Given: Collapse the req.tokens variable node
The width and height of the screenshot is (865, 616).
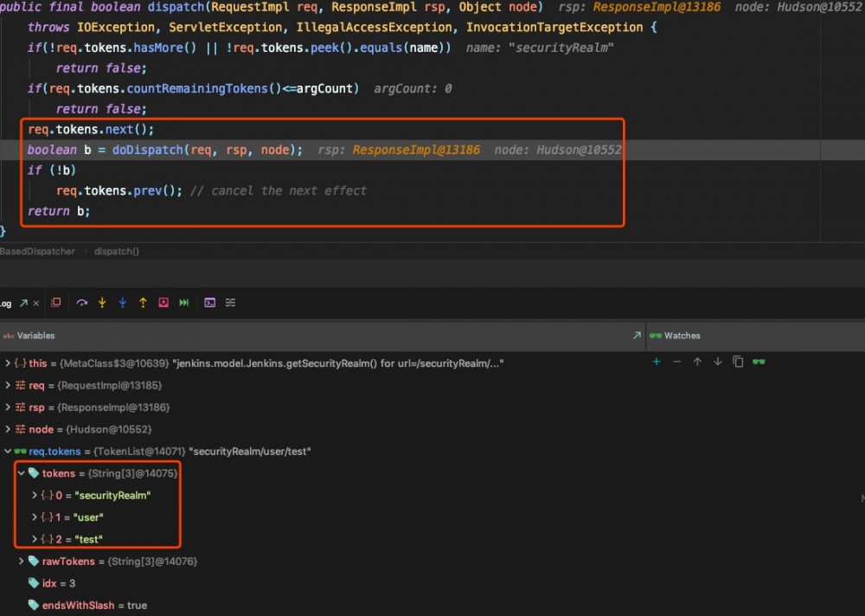Looking at the screenshot, I should pos(8,451).
